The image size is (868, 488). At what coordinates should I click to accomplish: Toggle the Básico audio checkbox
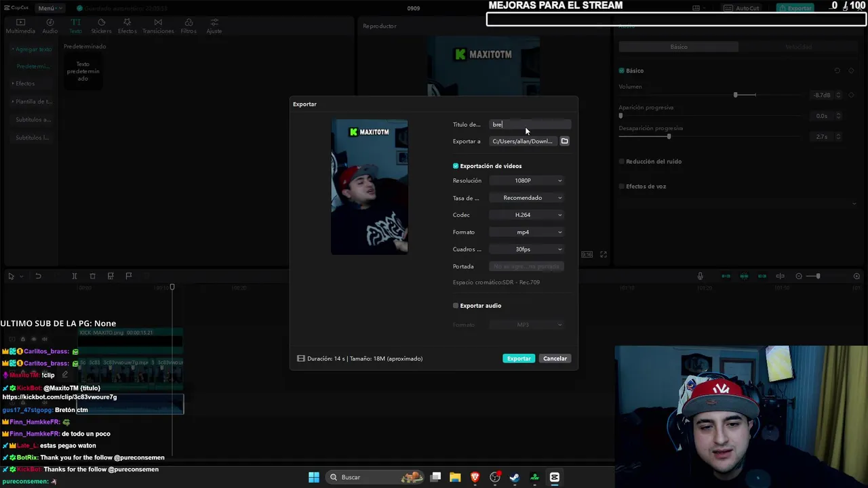pyautogui.click(x=621, y=70)
